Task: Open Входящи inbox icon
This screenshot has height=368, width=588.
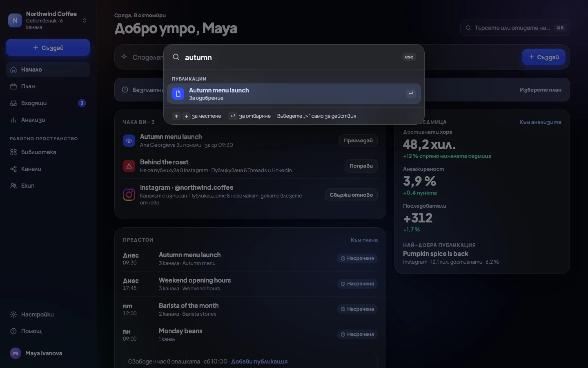Action: click(x=13, y=103)
